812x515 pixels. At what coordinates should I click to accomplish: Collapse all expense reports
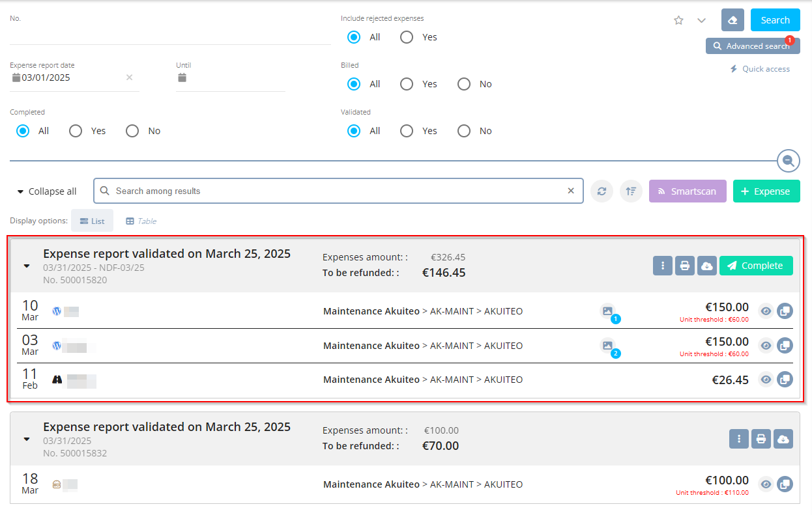click(x=46, y=191)
